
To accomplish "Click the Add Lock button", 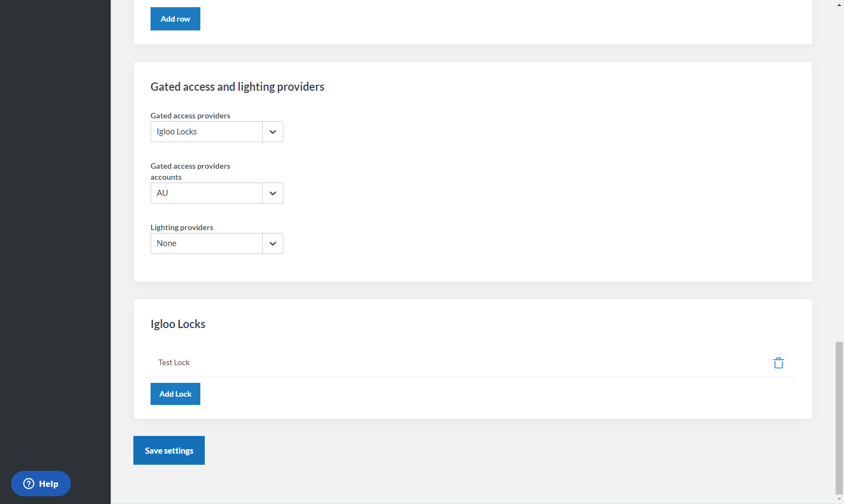I will [x=175, y=394].
